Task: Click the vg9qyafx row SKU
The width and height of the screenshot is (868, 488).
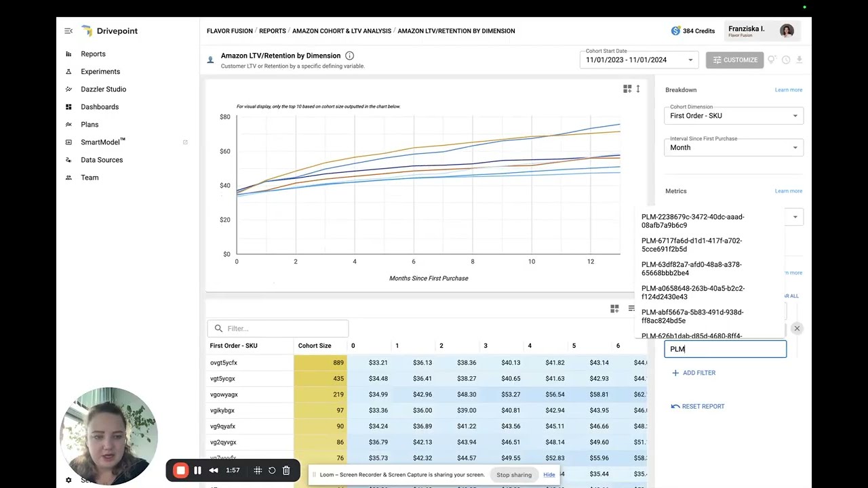Action: point(222,427)
